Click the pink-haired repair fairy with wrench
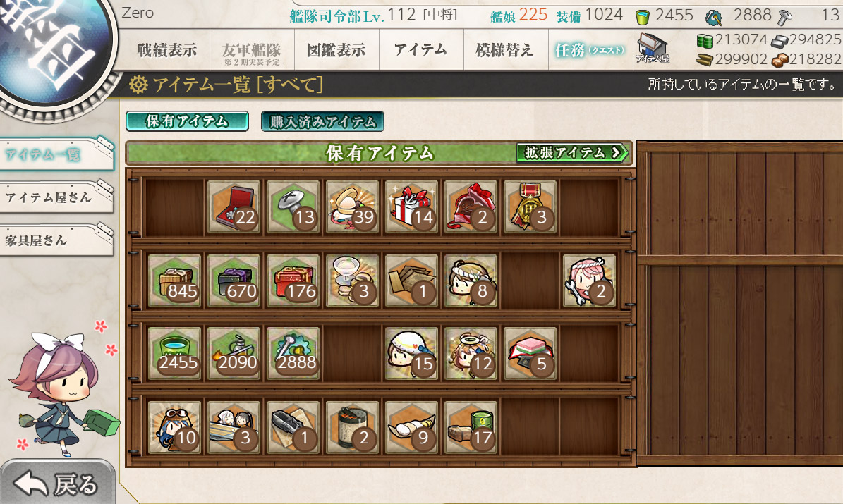 (589, 281)
